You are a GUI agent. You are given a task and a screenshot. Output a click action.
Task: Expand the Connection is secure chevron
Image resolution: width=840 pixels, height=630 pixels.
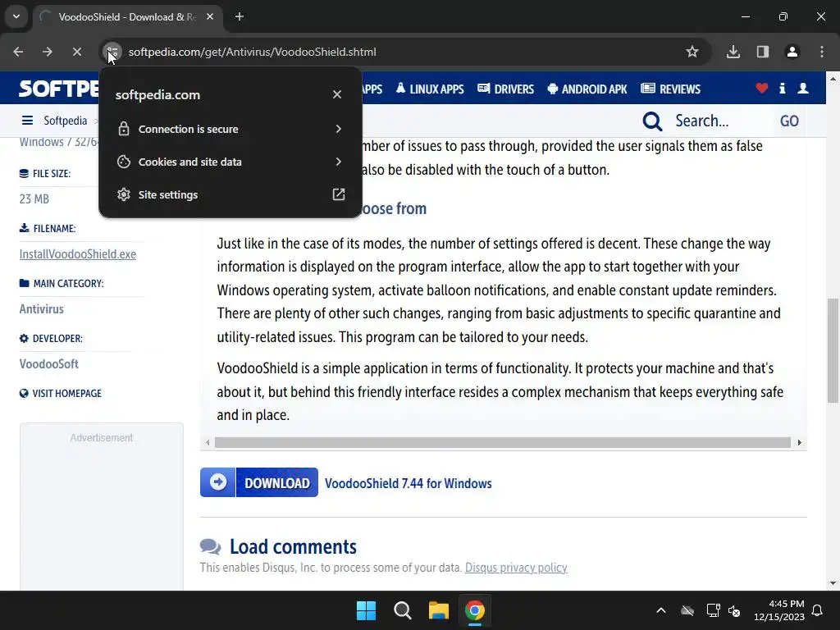(x=338, y=129)
